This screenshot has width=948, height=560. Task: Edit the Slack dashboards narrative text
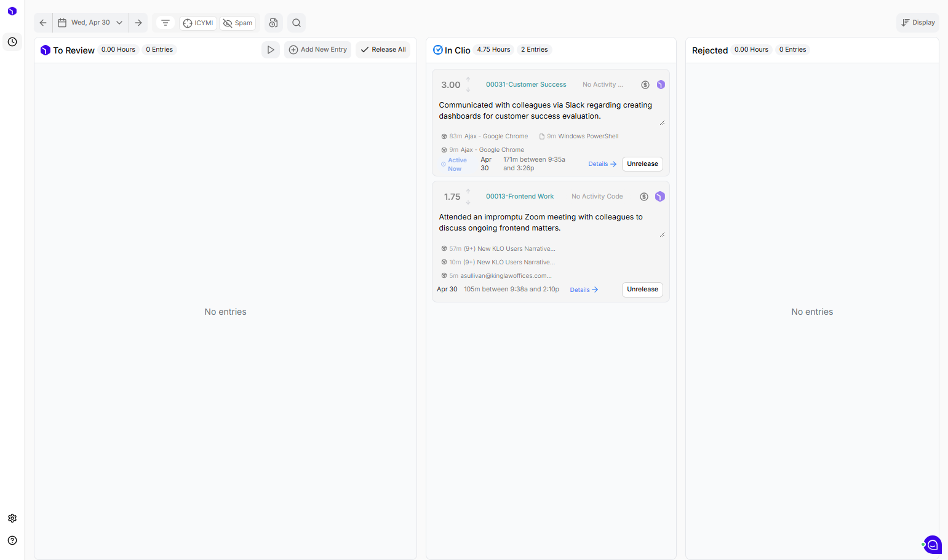[x=551, y=111]
